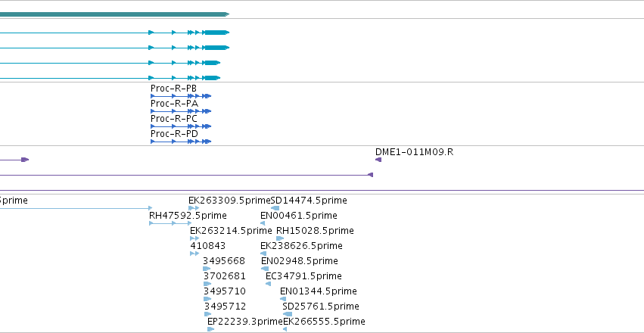Screen dimensions: 644x333
Task: Click the arrow glyph under EN02948.5prime
Action: (x=265, y=269)
